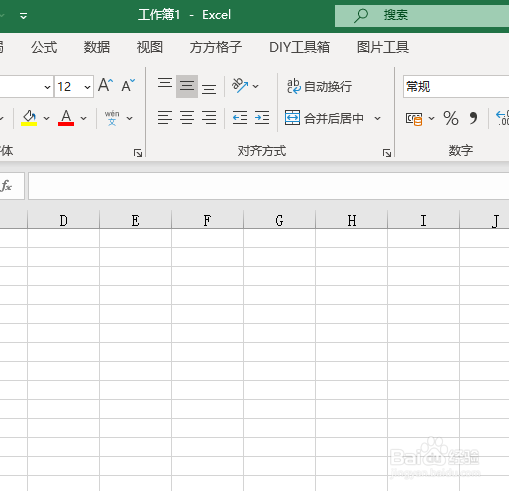Apply the red font color
This screenshot has width=509, height=491.
click(x=66, y=118)
